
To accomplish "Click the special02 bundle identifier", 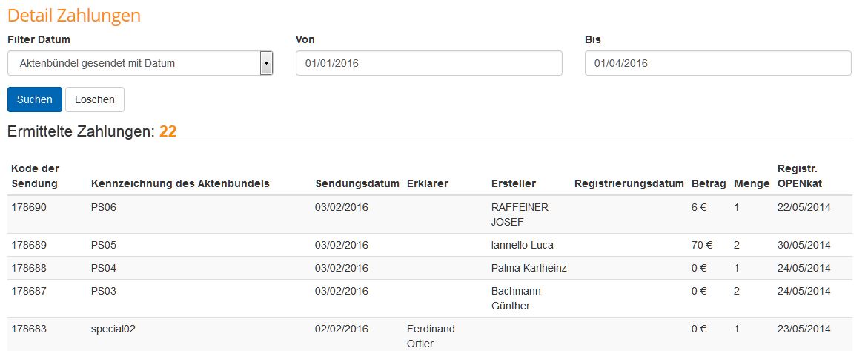I will [x=113, y=329].
